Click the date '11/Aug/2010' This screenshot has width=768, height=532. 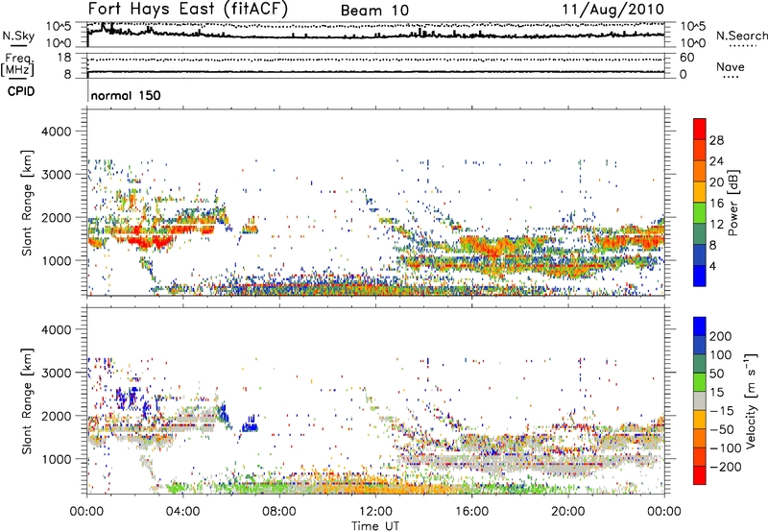612,10
